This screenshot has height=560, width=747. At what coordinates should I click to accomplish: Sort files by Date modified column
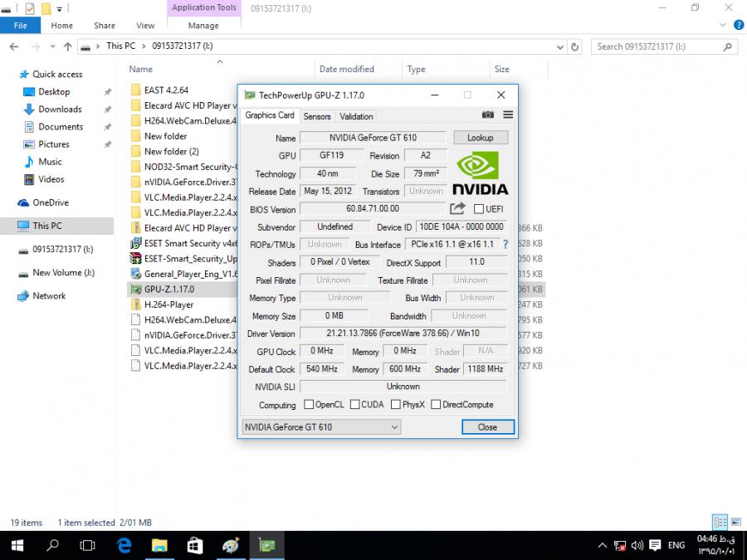(347, 69)
